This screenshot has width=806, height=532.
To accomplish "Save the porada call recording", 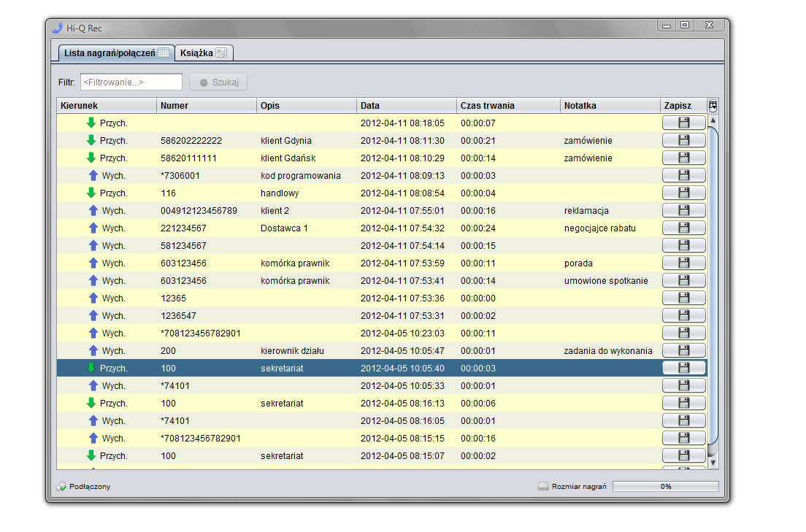I will (683, 262).
